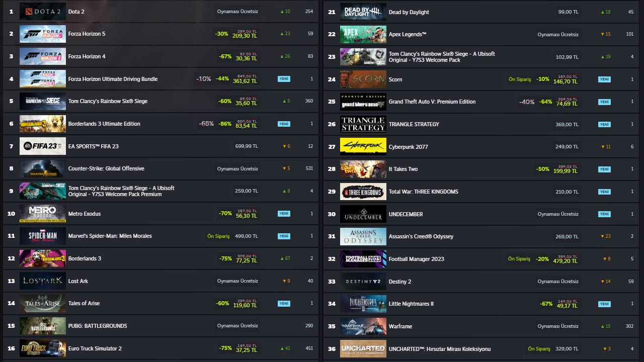
Task: Open the Forza Horizon 4 cover image
Action: pos(43,56)
